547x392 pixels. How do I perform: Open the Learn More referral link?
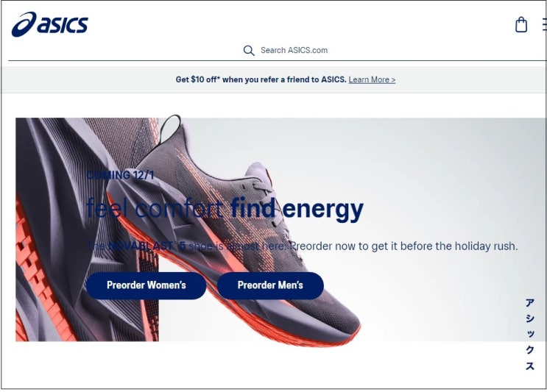pyautogui.click(x=372, y=79)
